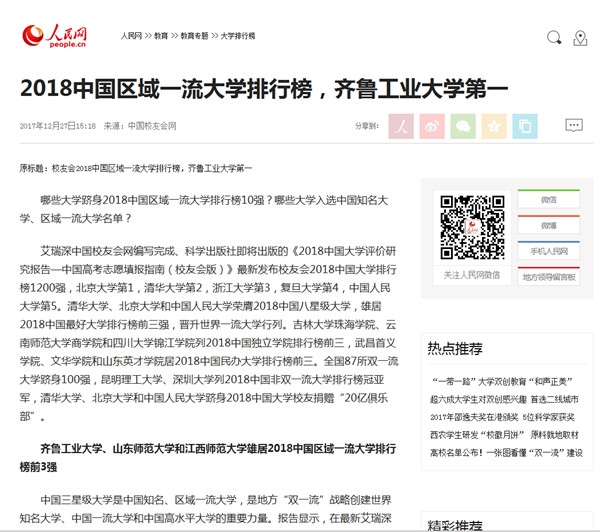Screen dimensions: 600x532
Task: Click the blue copy link icon
Action: 524,126
